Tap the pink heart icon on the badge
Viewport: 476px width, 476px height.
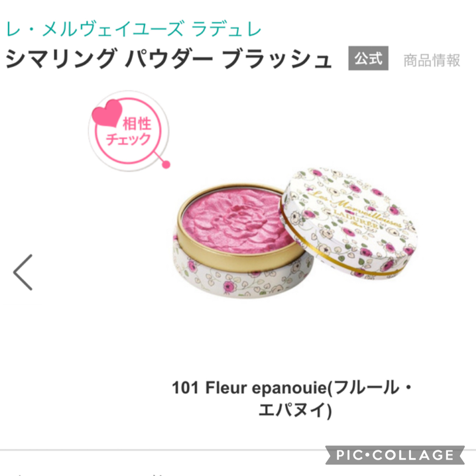point(107,113)
